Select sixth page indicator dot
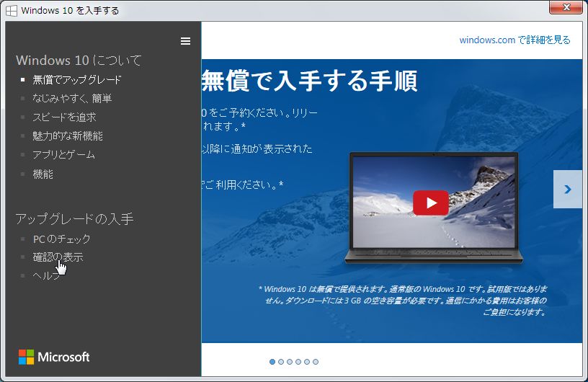Image resolution: width=588 pixels, height=382 pixels. (x=316, y=362)
